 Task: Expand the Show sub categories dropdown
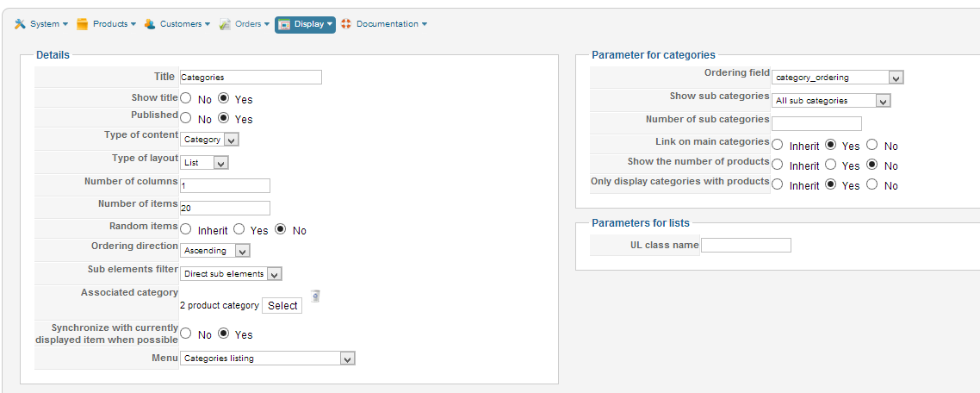pyautogui.click(x=831, y=101)
